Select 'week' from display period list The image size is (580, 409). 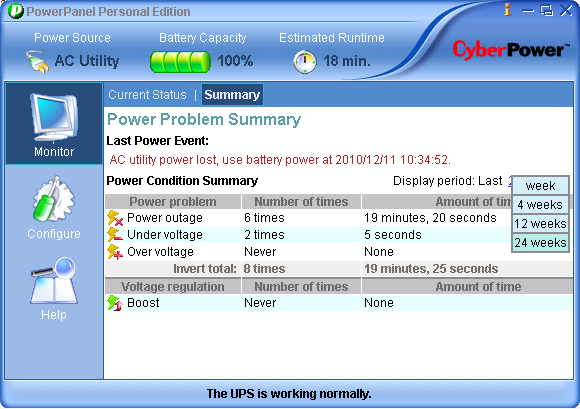(x=540, y=185)
